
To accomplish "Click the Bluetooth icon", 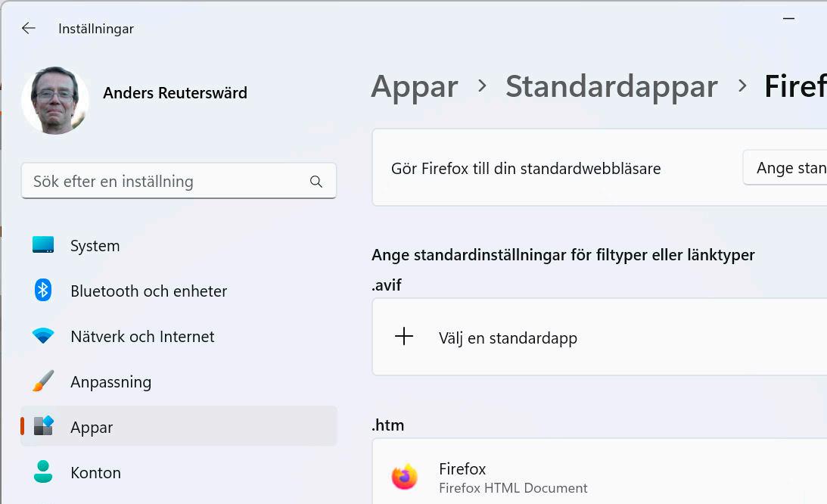I will (43, 291).
